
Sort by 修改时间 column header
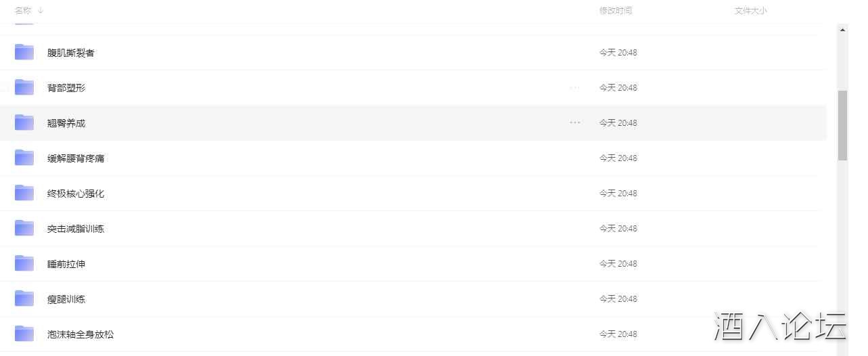point(616,11)
